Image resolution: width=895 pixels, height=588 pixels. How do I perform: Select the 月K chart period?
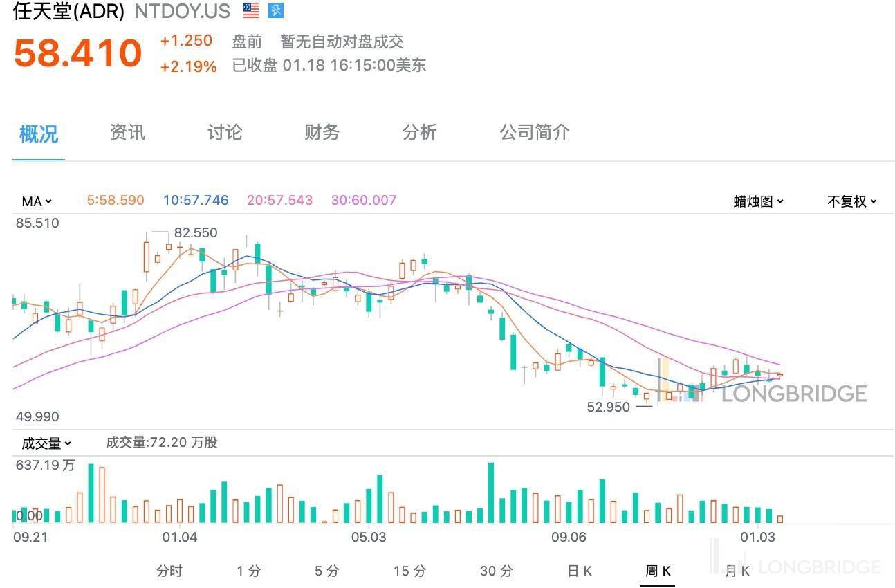tap(737, 571)
